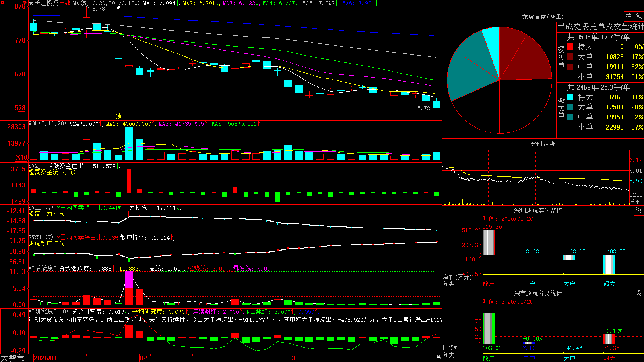
Task: Click the lock icon at chart bottom-right
Action: coord(439,357)
